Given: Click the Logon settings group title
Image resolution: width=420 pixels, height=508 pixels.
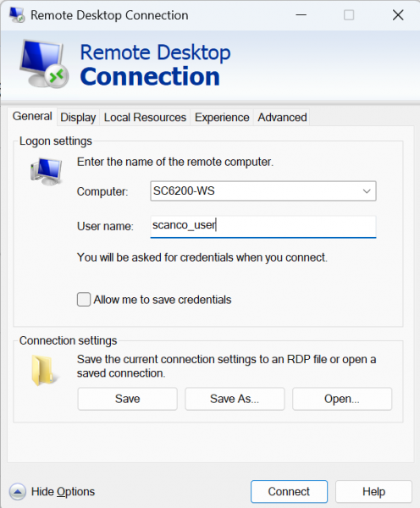Looking at the screenshot, I should (55, 141).
